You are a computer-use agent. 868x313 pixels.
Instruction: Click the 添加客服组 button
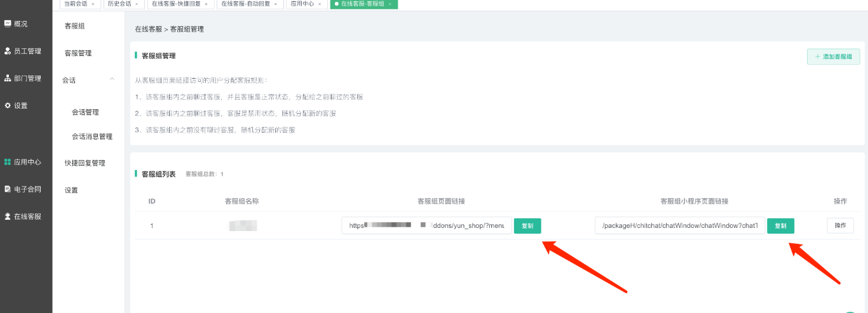833,57
